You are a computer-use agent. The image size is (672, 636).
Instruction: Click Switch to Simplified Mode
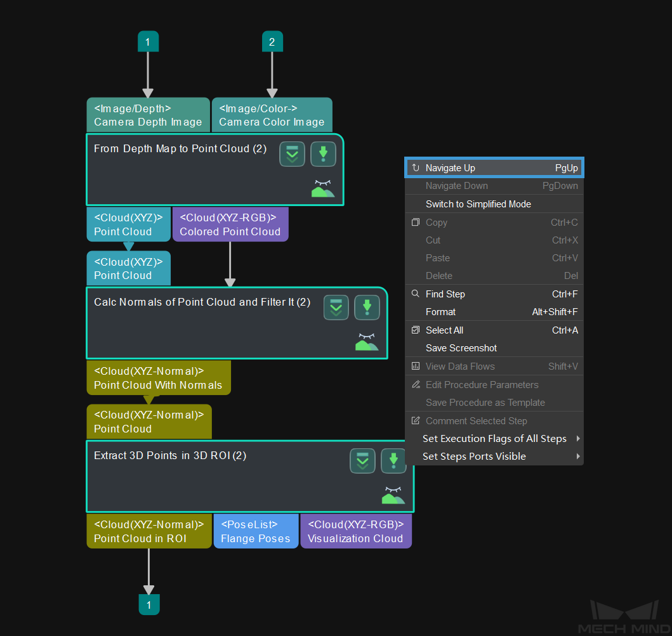pyautogui.click(x=478, y=204)
